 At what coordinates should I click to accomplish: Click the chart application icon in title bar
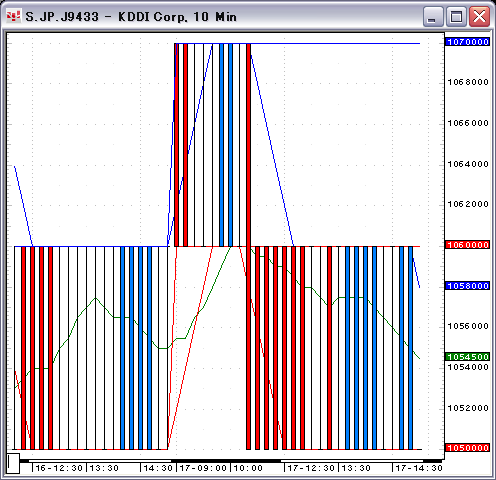click(14, 16)
